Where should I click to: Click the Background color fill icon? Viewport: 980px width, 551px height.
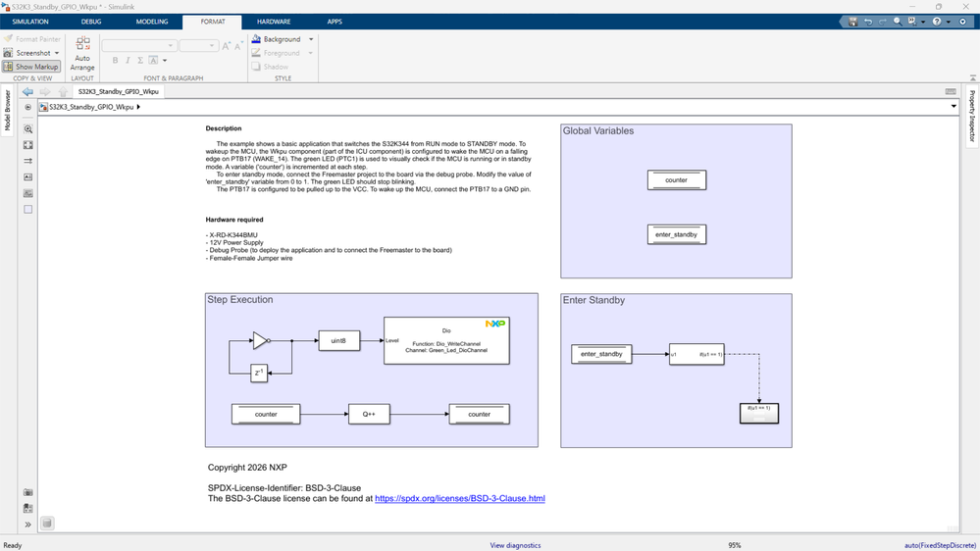[256, 39]
